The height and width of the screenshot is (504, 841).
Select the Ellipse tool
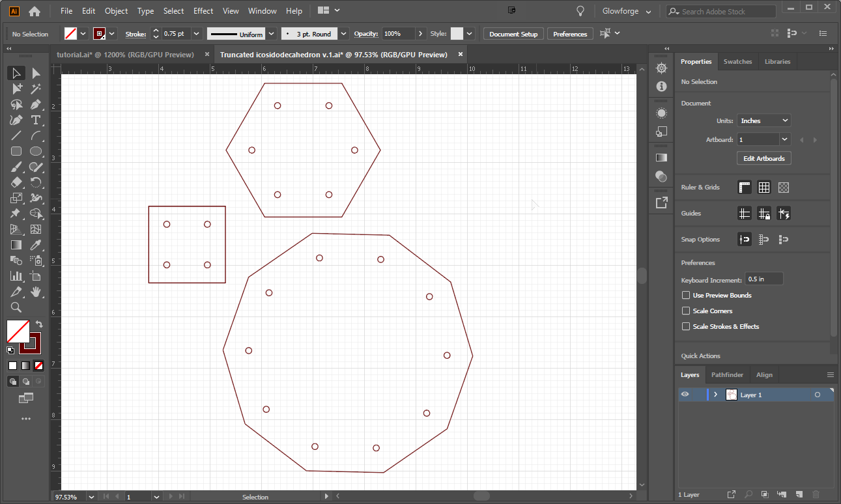36,151
